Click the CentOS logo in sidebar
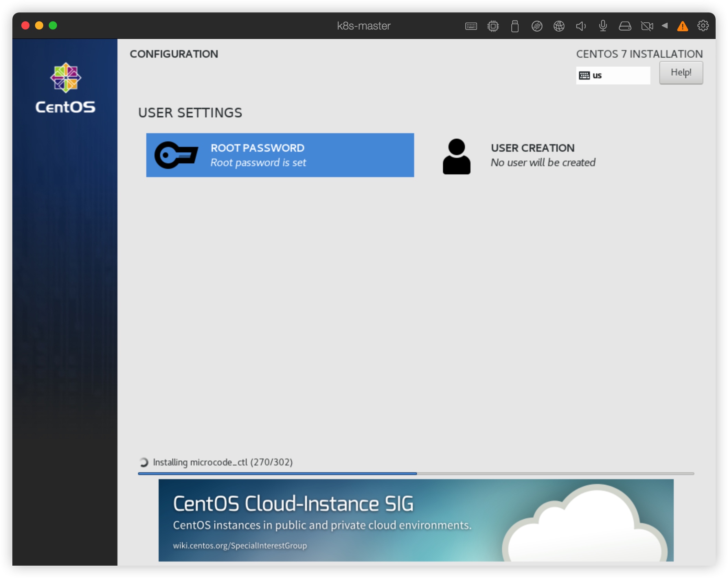Screen dimensions: 728x578 pos(65,88)
